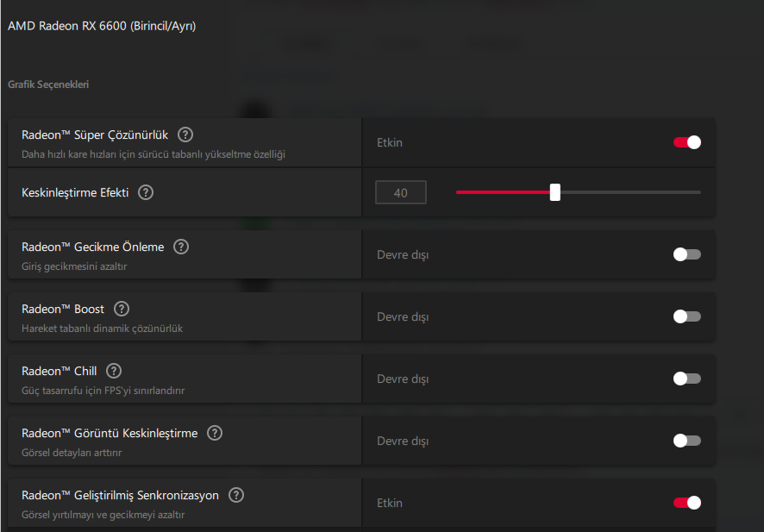Image resolution: width=764 pixels, height=532 pixels.
Task: Click the Etkin status in Süper Çözünürlük row
Action: tap(390, 143)
